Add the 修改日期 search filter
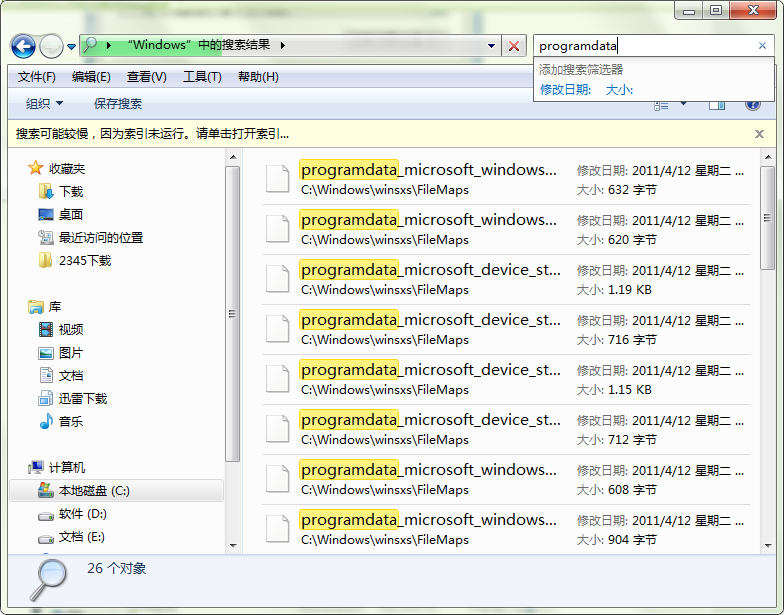This screenshot has width=784, height=615. pyautogui.click(x=566, y=90)
